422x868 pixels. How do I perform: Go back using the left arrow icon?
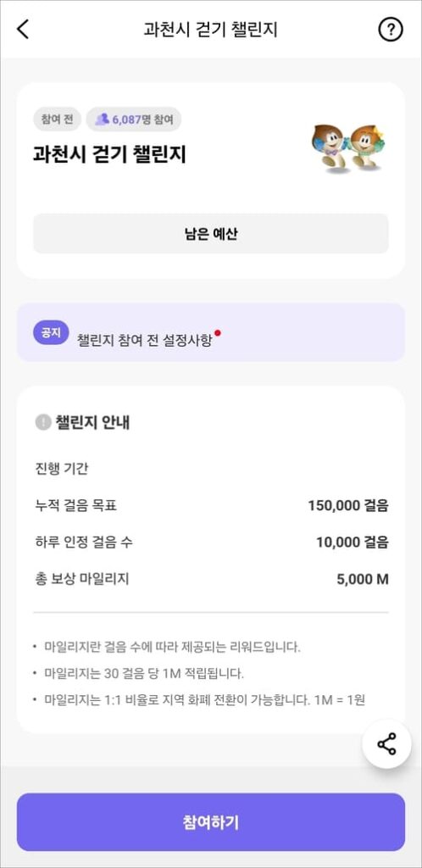[23, 30]
